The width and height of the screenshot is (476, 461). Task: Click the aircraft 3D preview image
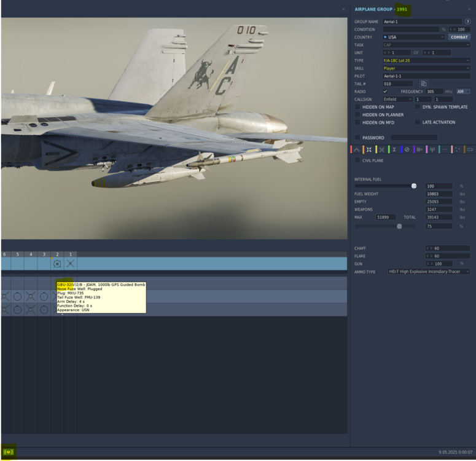point(174,128)
